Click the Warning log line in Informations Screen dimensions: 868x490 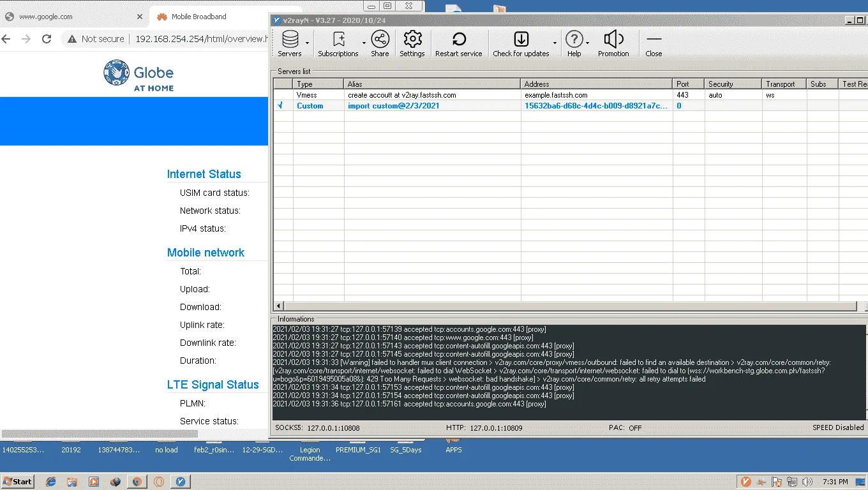coord(553,371)
